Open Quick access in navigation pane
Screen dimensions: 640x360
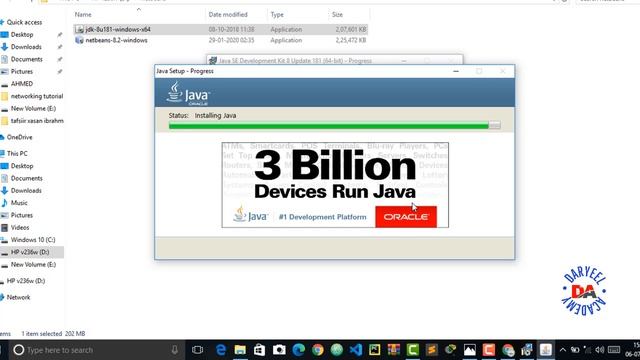(24, 22)
